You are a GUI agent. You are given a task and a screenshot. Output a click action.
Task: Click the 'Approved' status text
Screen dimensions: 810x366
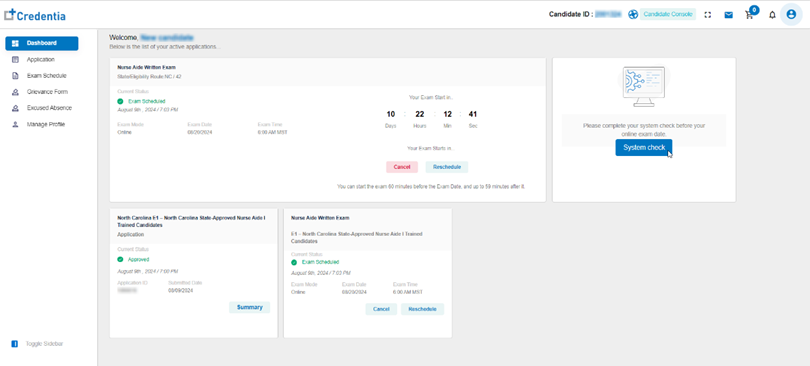tap(138, 260)
